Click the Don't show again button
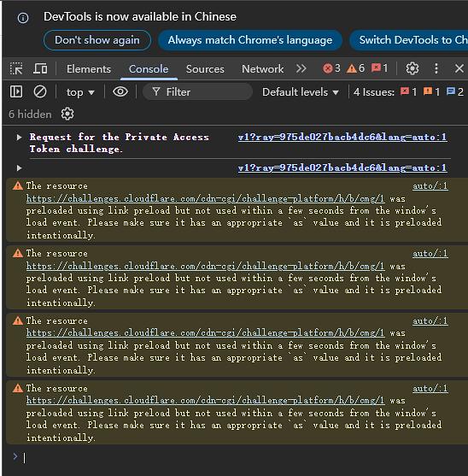Image resolution: width=468 pixels, height=476 pixels. (97, 40)
